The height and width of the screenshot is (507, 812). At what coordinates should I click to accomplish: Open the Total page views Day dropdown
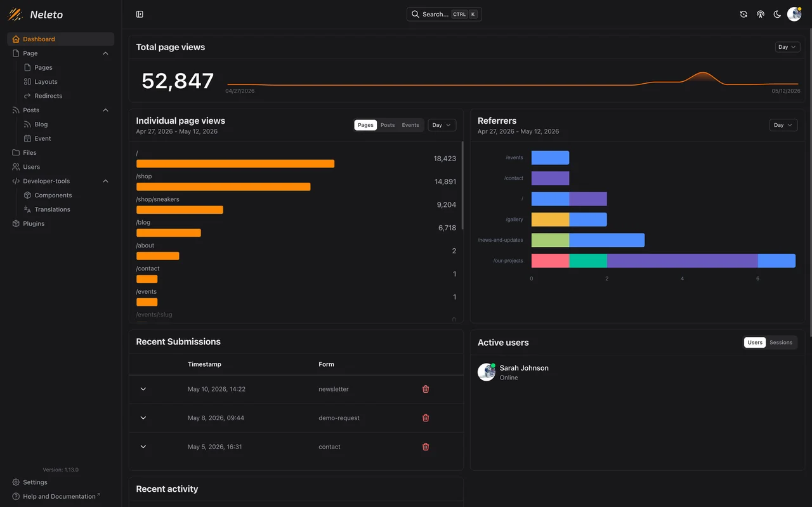(x=787, y=47)
